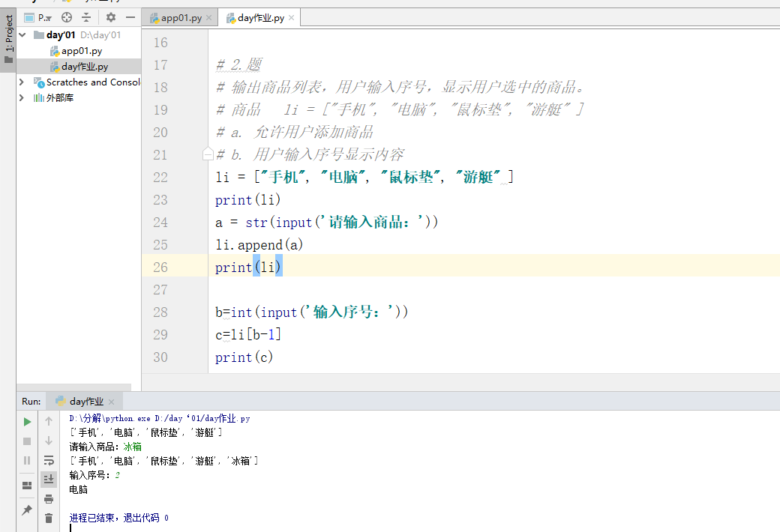Collapse all nodes in the Project panel
This screenshot has height=532, width=780.
click(x=87, y=17)
